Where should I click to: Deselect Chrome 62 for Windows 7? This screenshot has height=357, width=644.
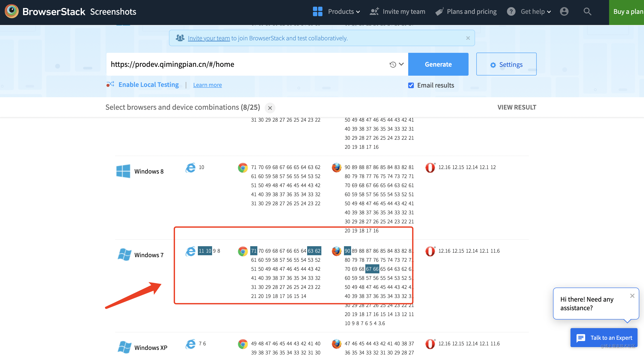click(317, 251)
